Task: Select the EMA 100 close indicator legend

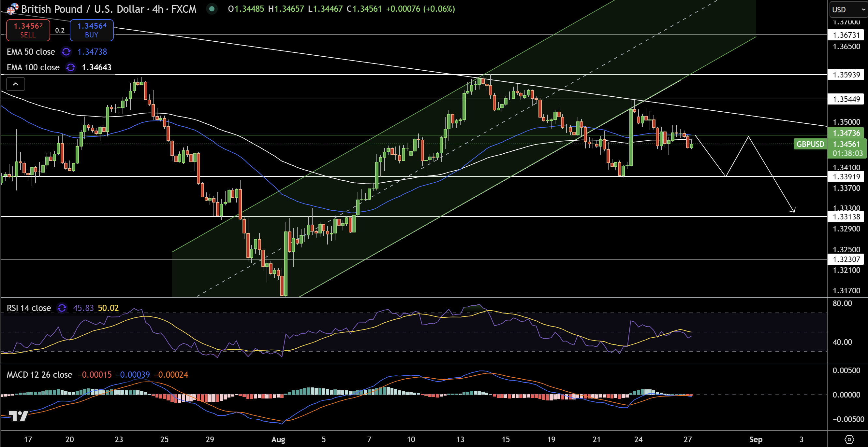Action: (33, 68)
